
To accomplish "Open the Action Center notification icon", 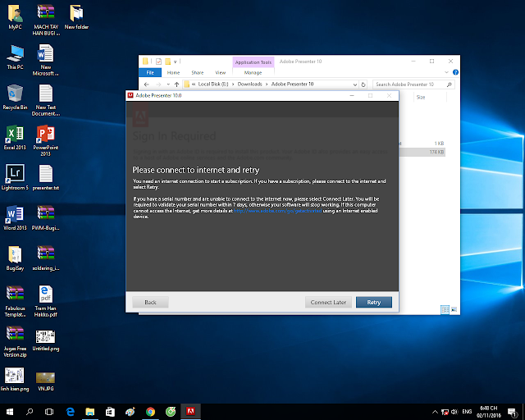I will point(512,412).
